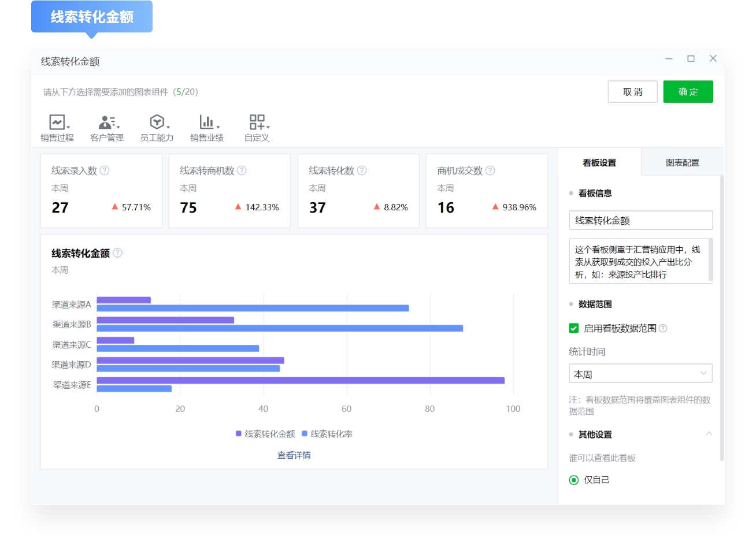Click the 确定 confirm button
756x550 pixels.
pos(688,91)
